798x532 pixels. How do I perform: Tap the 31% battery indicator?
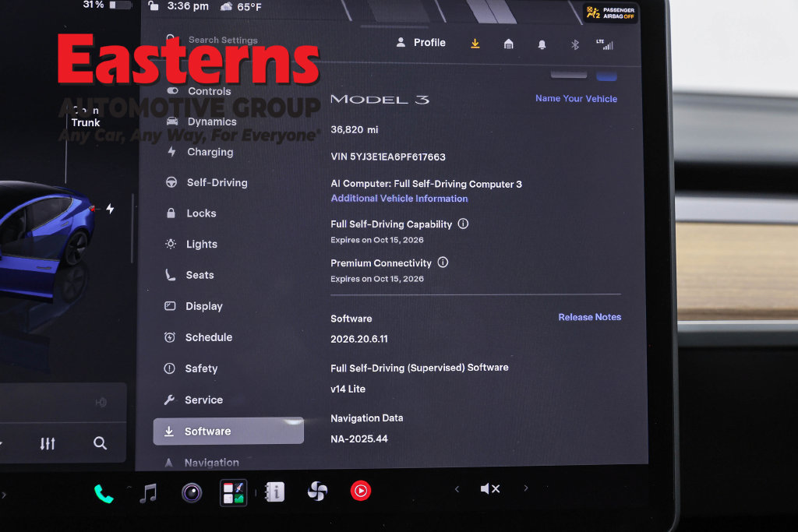click(x=107, y=5)
